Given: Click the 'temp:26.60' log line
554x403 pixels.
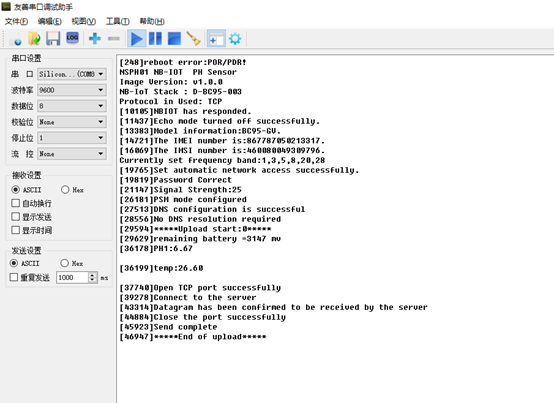Looking at the screenshot, I should coord(161,268).
